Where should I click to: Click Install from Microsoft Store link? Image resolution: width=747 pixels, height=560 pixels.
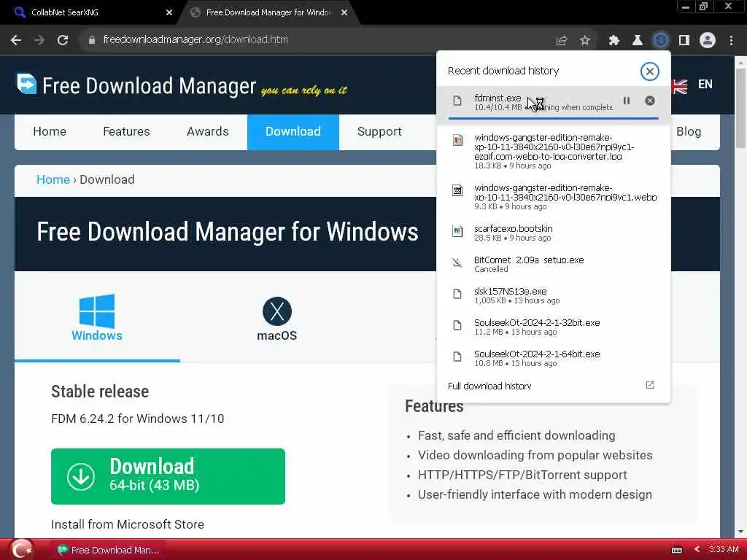pyautogui.click(x=128, y=524)
